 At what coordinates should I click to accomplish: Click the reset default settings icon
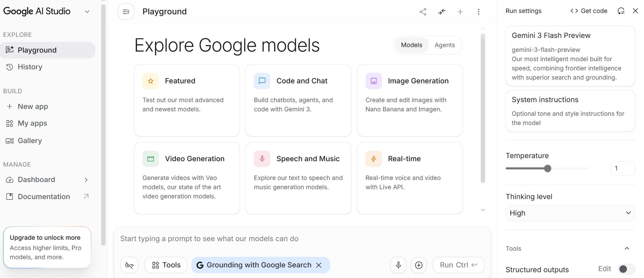point(621,11)
